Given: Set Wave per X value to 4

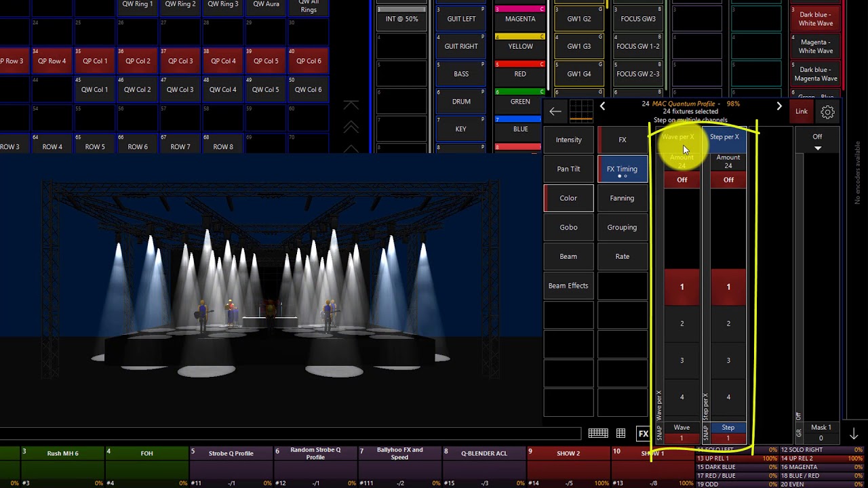Looking at the screenshot, I should point(682,397).
